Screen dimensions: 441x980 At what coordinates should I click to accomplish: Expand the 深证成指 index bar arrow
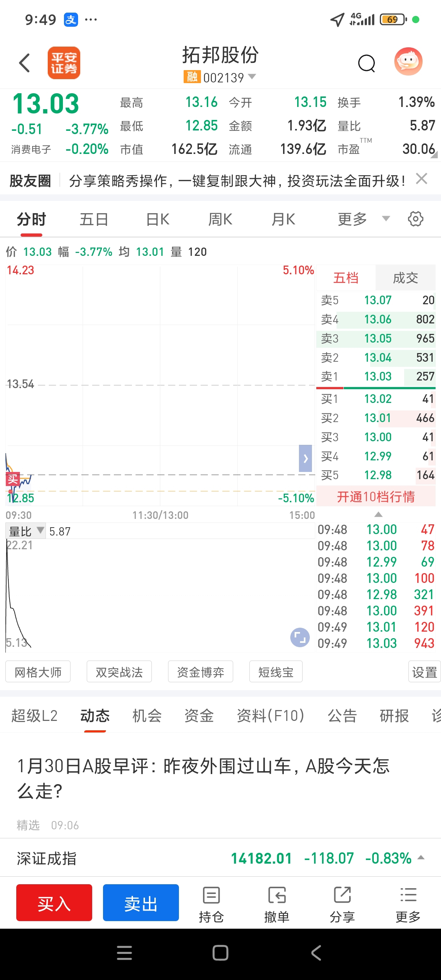(420, 857)
